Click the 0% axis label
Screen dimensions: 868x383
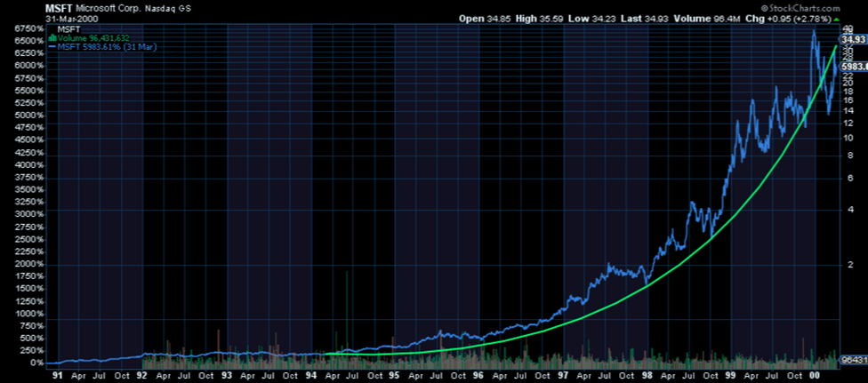(x=36, y=363)
